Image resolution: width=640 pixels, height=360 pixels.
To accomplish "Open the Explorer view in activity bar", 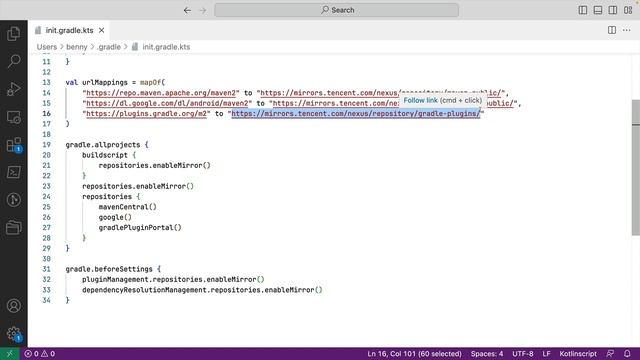I will (x=13, y=33).
